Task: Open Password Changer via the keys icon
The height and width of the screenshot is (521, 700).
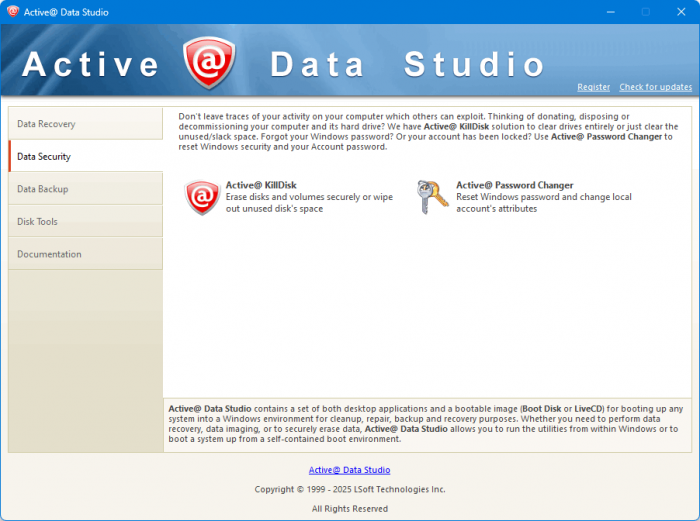Action: (x=433, y=197)
